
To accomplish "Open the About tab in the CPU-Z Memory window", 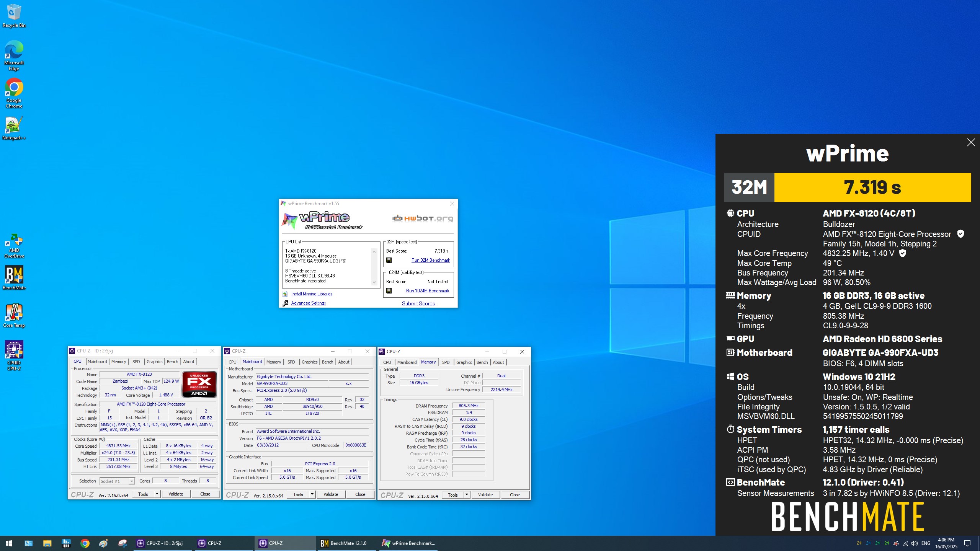I will [498, 362].
